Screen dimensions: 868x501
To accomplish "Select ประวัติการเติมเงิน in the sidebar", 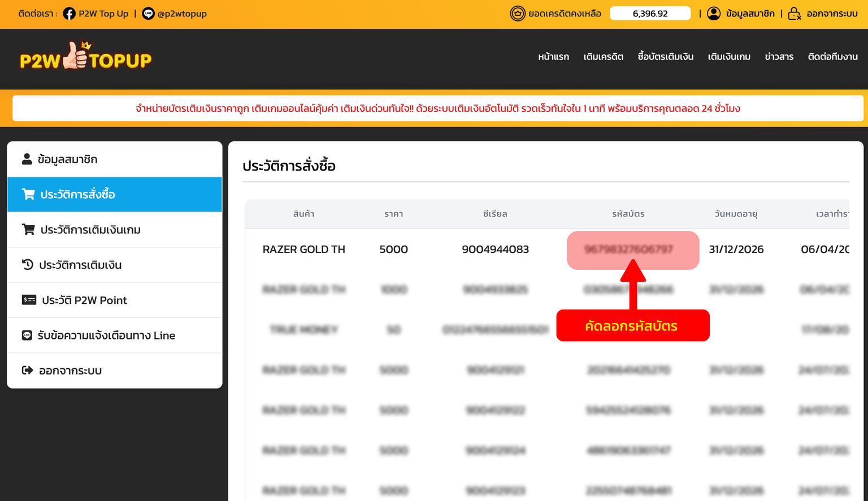I will 115,264.
